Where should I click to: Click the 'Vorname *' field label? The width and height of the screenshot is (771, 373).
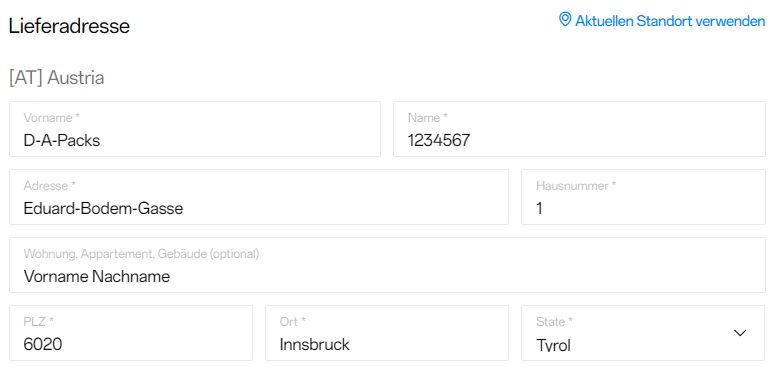pos(52,118)
